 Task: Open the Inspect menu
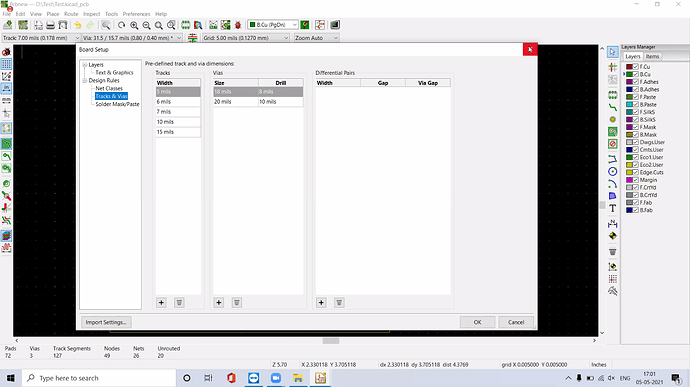point(92,14)
